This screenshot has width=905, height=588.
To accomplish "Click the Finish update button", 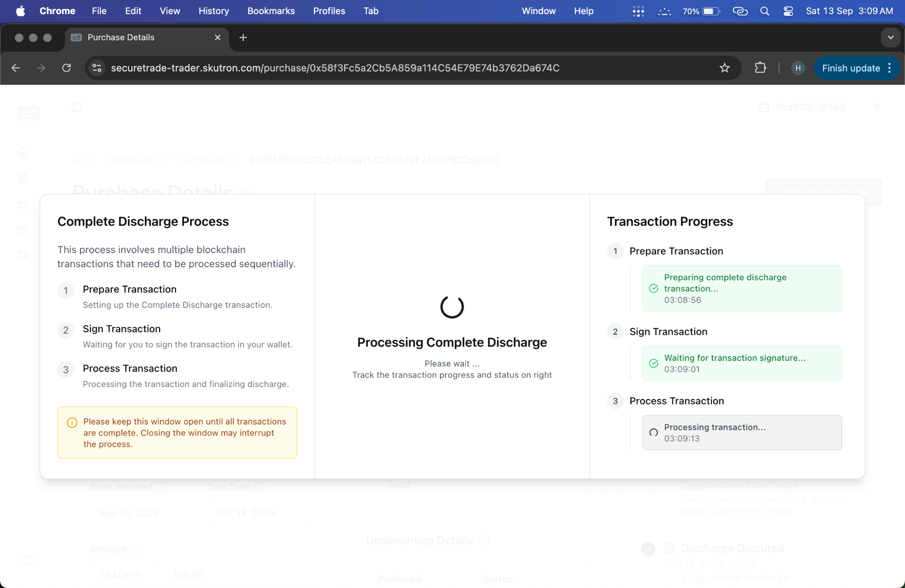I will pyautogui.click(x=851, y=68).
